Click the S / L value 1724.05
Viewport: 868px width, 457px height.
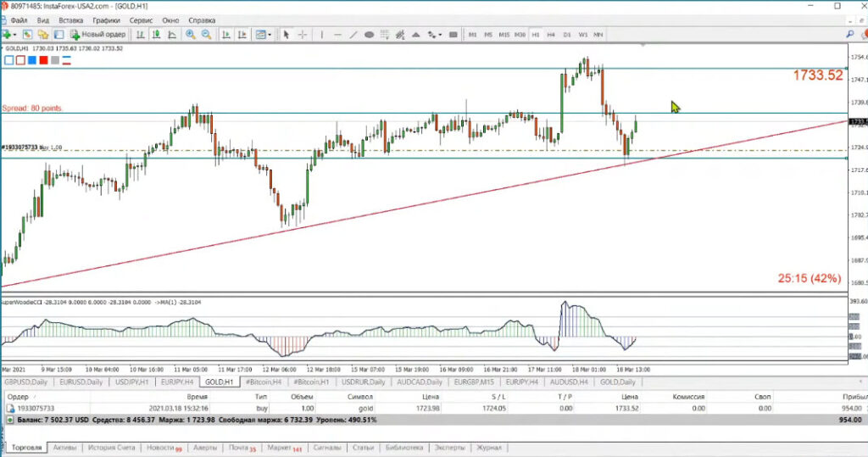[493, 409]
